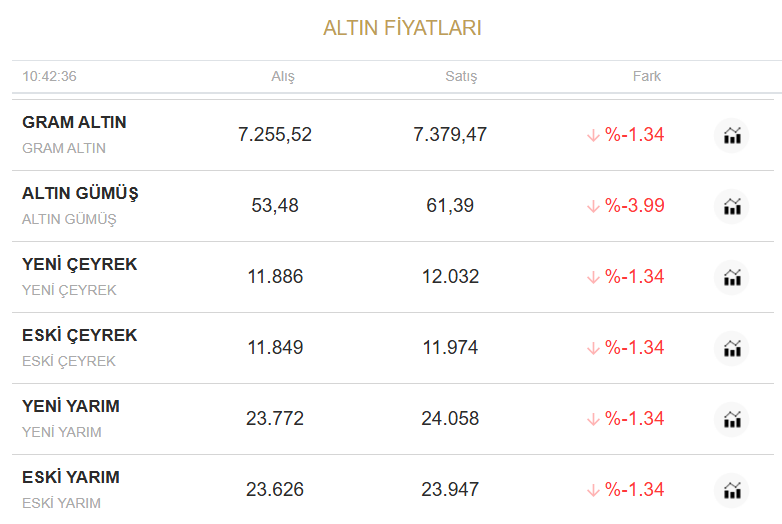Open the chart icon for Altın Gümüş
Viewport: 782px width, 524px height.
(x=732, y=206)
